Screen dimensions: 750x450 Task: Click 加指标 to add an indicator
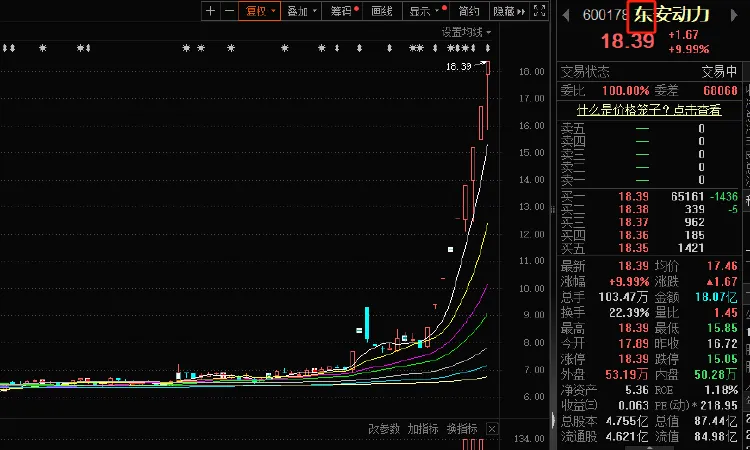[423, 429]
